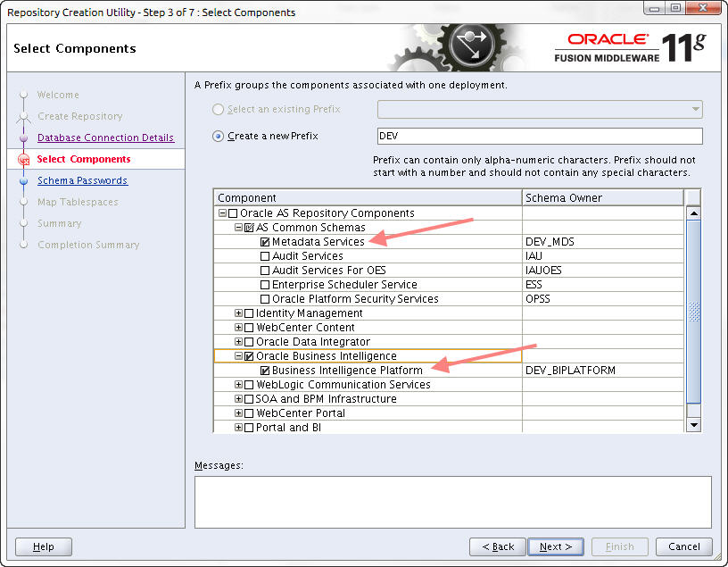Click the Welcome step in the sidebar
The width and height of the screenshot is (728, 567).
[x=58, y=95]
